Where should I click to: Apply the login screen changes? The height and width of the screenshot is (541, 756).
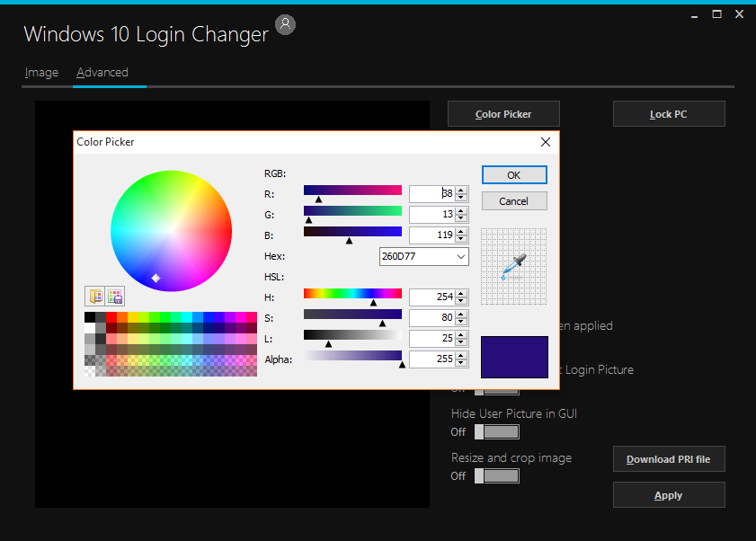click(x=669, y=494)
